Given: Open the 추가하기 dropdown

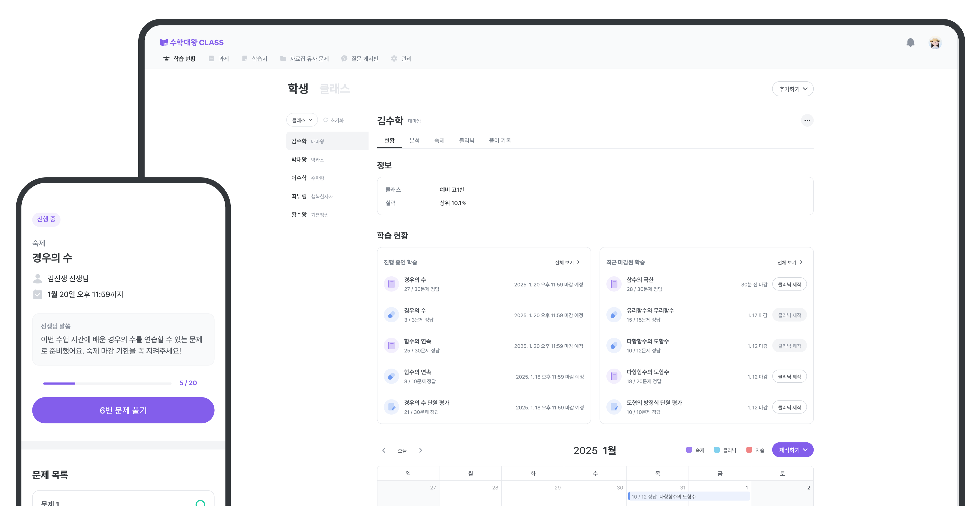Looking at the screenshot, I should pos(793,89).
